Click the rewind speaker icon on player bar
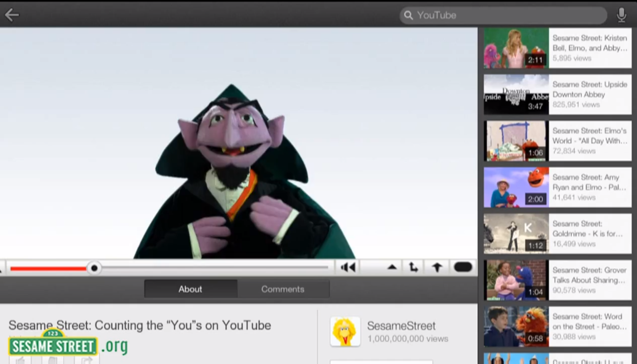637x364 pixels. [348, 268]
